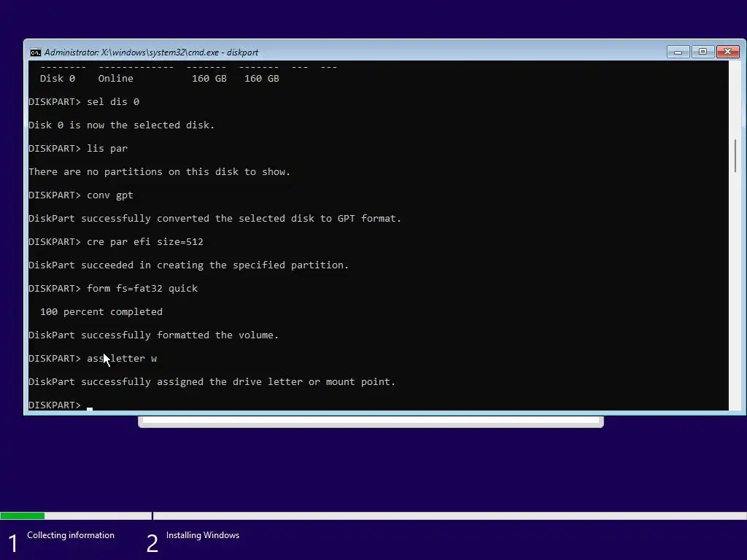Click the 'ass letter w' command line

click(93, 359)
